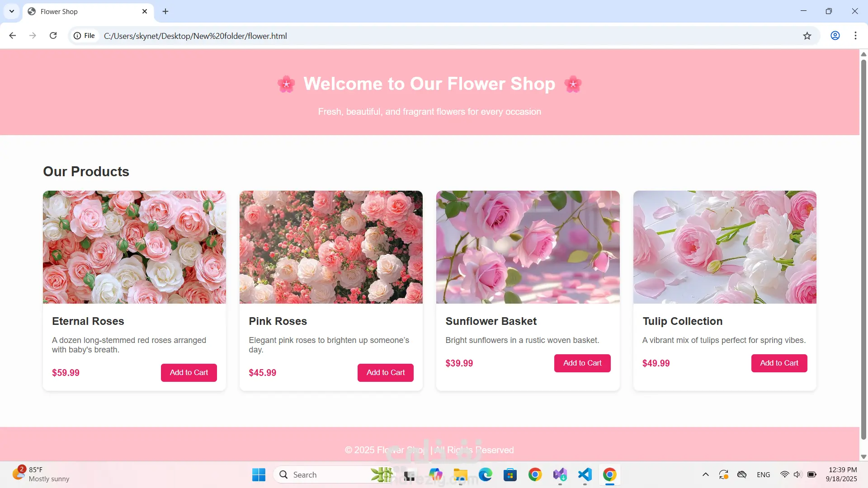Open the Chrome three-dot menu
The width and height of the screenshot is (868, 488).
855,36
